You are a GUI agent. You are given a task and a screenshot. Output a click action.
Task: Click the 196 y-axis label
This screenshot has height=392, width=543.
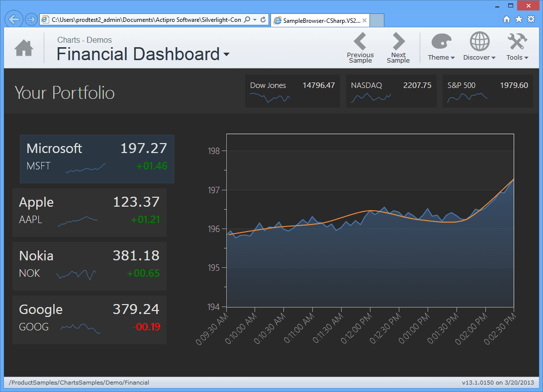click(214, 229)
